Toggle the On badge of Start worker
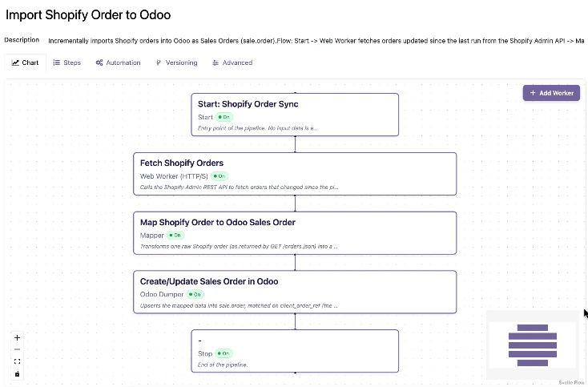 click(224, 117)
